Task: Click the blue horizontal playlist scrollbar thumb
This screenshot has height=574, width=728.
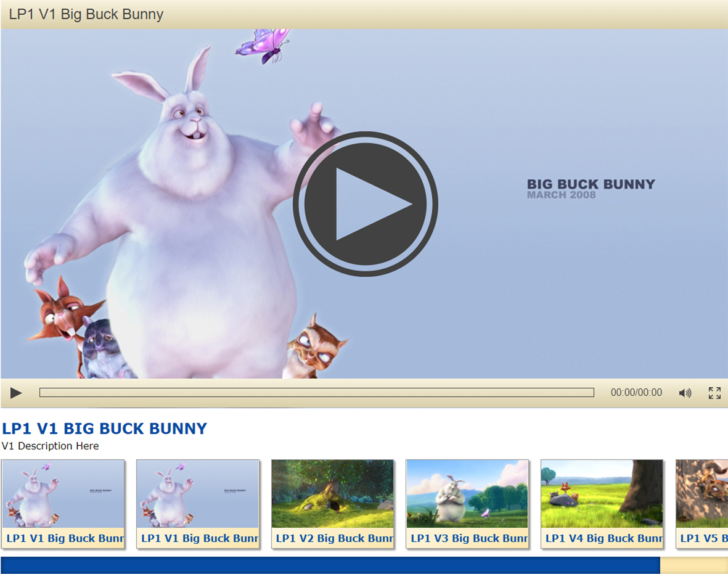Action: click(330, 565)
